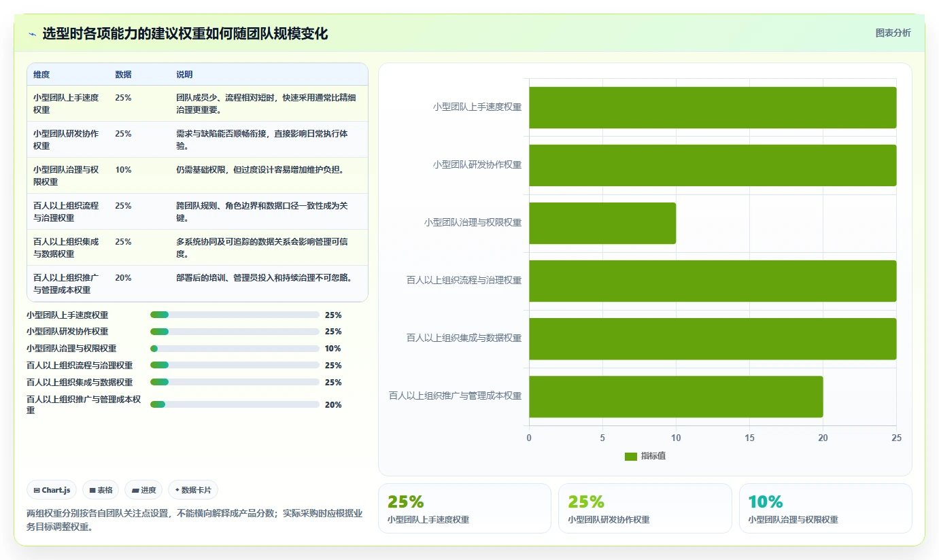This screenshot has height=560, width=939.
Task: Click the description starting 多系统协同
Action: coord(262,247)
